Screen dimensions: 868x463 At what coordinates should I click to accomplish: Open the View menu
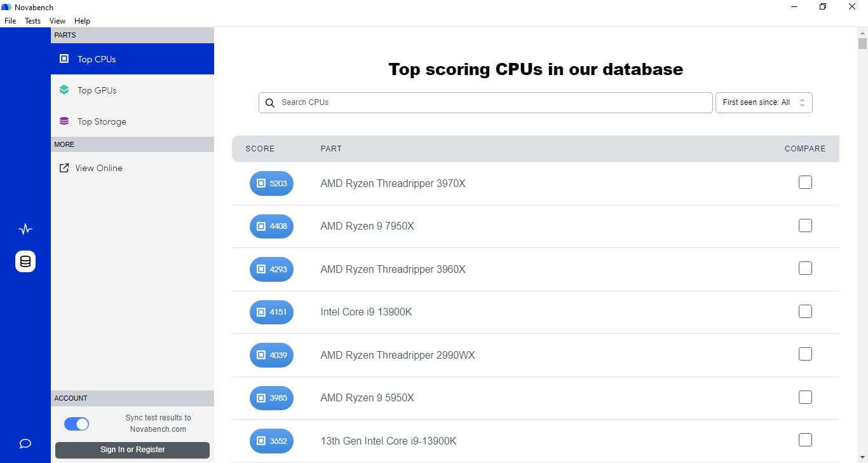57,21
